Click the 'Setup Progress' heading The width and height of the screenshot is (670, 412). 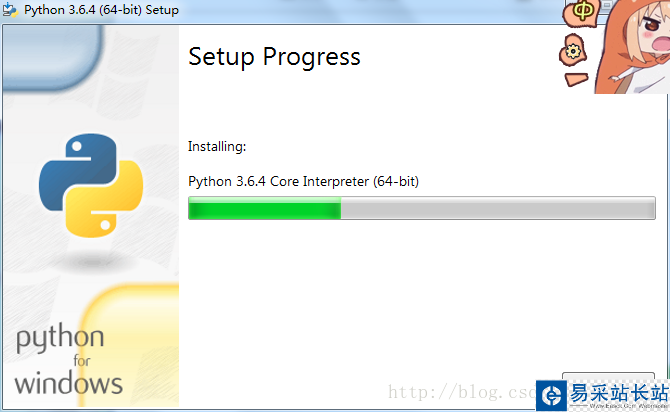pyautogui.click(x=274, y=58)
